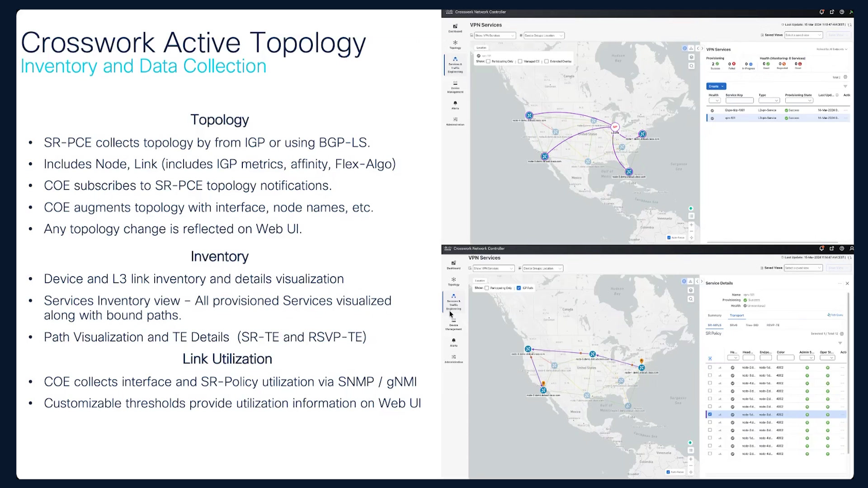Image resolution: width=868 pixels, height=488 pixels.
Task: Open Topology in the bottom window sidebar
Action: coord(453,282)
